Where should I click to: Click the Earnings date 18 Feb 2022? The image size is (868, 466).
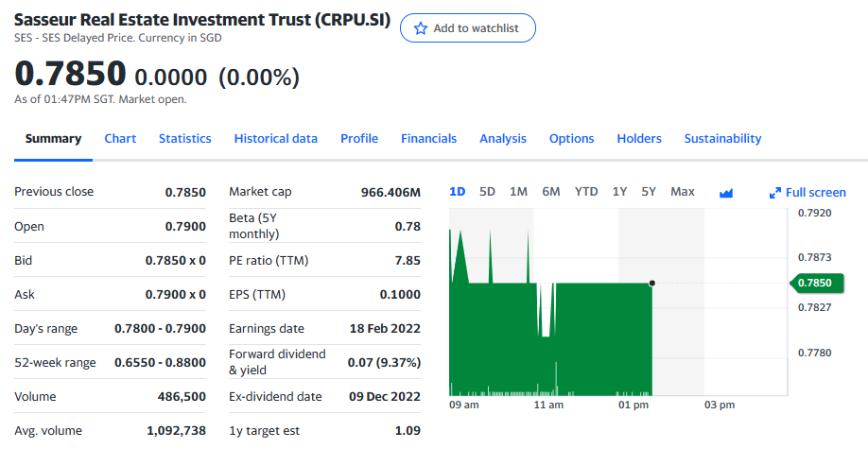click(x=385, y=328)
